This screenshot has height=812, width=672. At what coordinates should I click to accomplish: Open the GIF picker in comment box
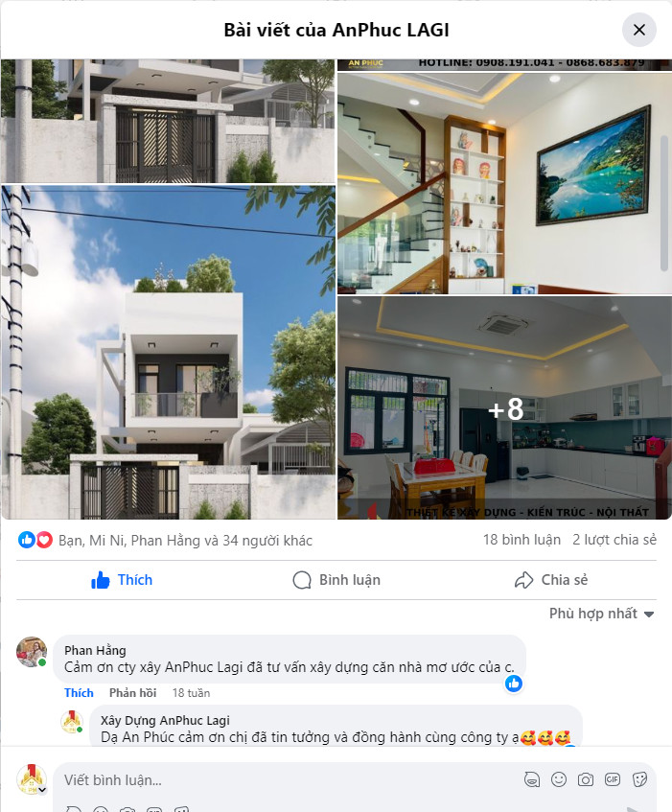point(613,779)
